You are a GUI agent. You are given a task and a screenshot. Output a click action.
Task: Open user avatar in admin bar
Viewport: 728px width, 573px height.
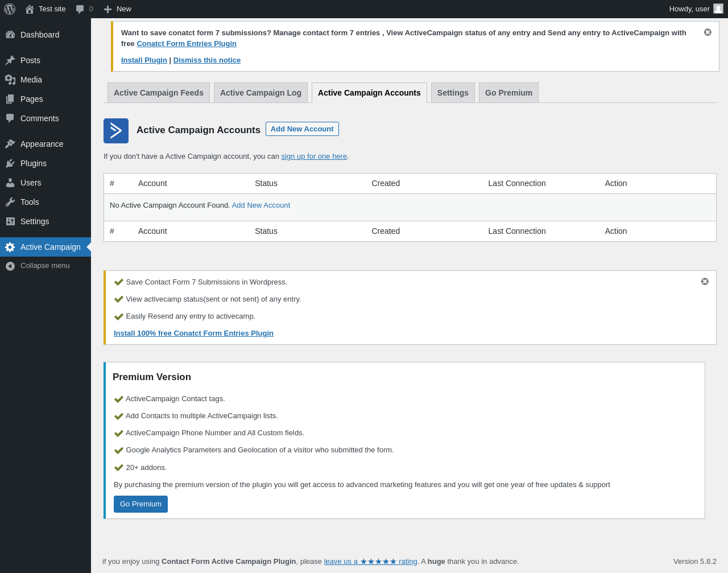pyautogui.click(x=718, y=9)
